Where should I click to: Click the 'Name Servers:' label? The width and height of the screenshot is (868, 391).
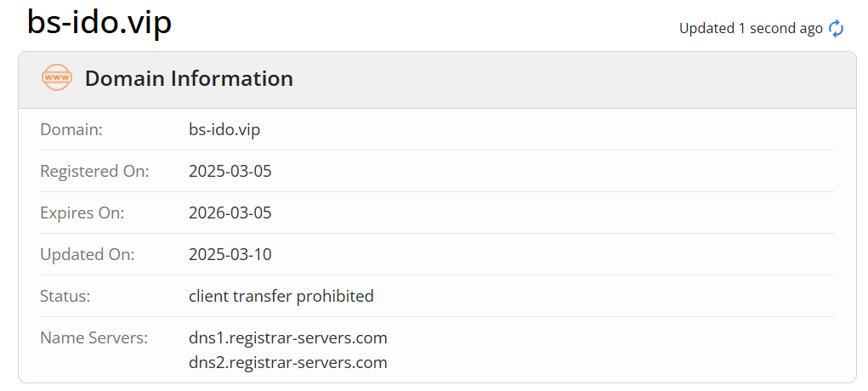[x=94, y=337]
